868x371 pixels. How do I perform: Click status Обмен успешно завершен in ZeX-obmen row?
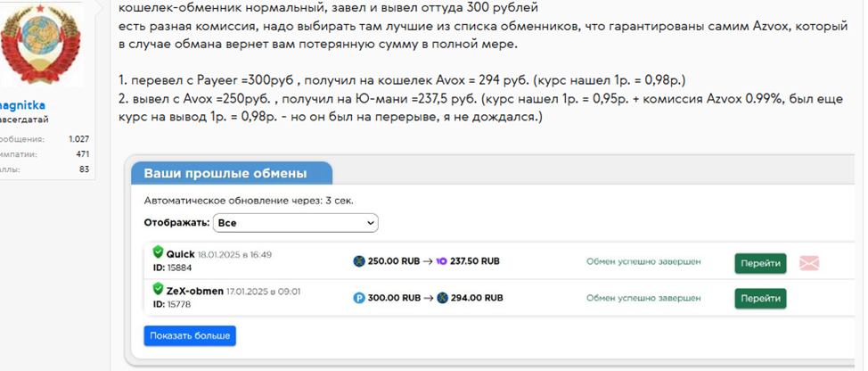coord(643,298)
